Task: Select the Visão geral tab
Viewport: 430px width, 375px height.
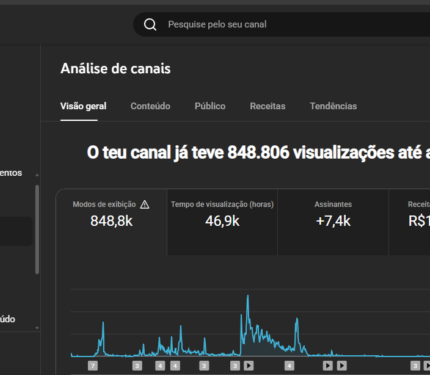Action: click(x=83, y=106)
